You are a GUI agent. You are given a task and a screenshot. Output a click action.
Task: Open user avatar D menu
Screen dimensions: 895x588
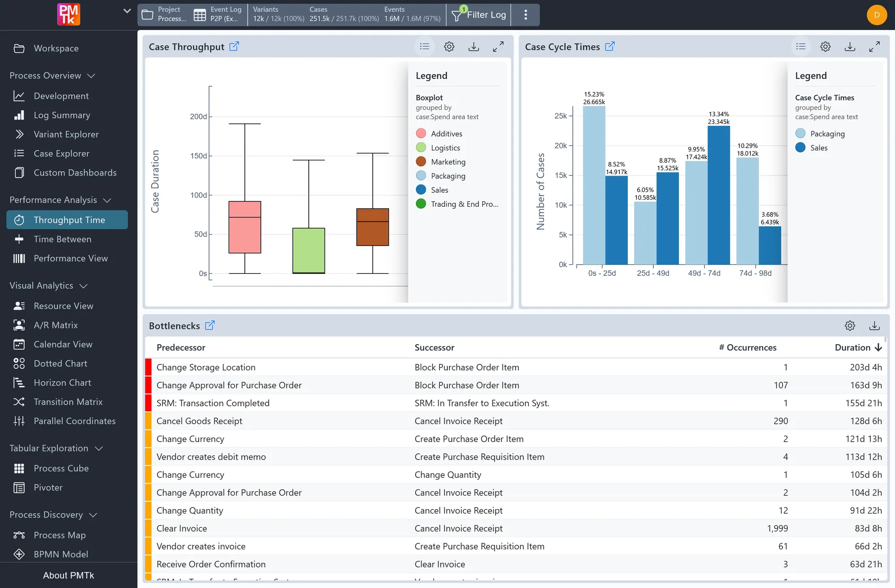pos(877,15)
